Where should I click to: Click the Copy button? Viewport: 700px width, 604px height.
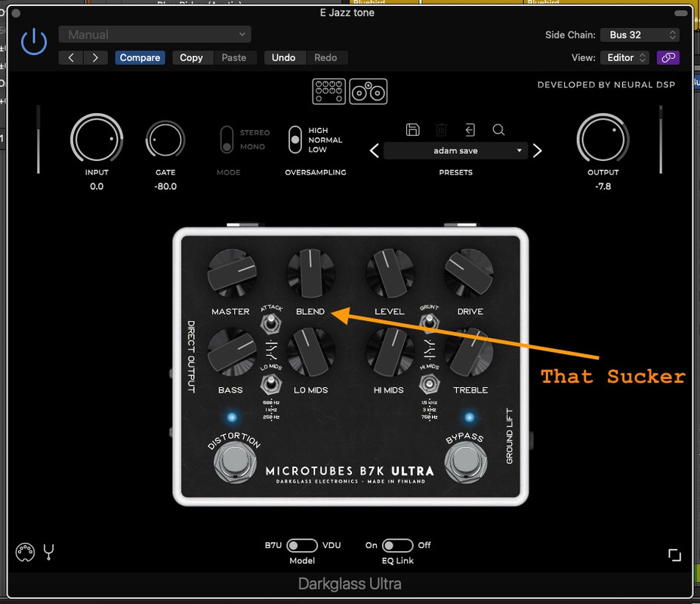(x=191, y=57)
